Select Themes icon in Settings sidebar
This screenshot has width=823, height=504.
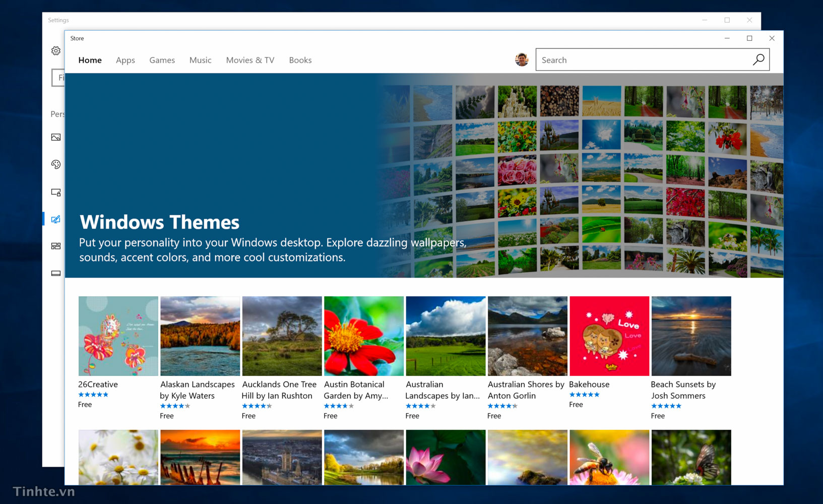(x=56, y=219)
